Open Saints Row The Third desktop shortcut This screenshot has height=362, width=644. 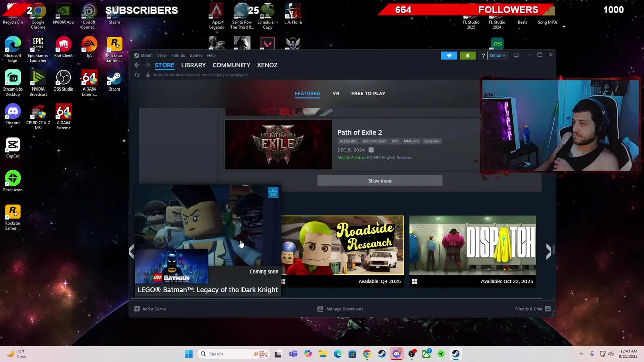pos(242,17)
